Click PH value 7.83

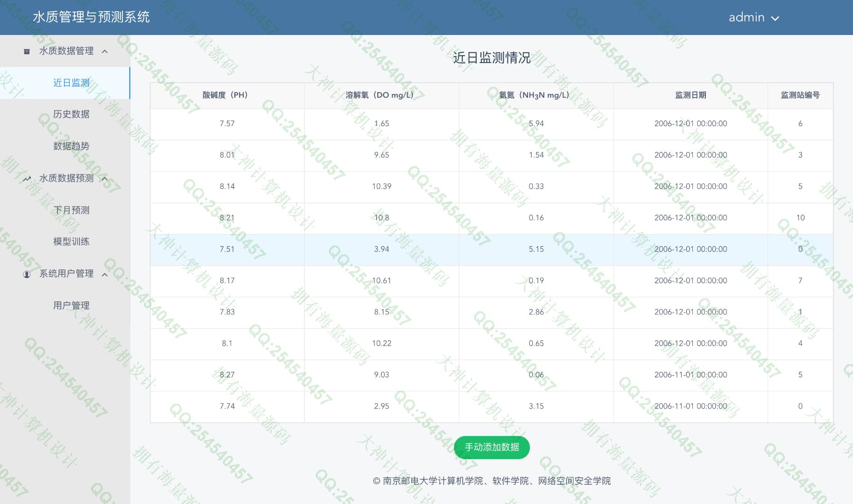(227, 312)
